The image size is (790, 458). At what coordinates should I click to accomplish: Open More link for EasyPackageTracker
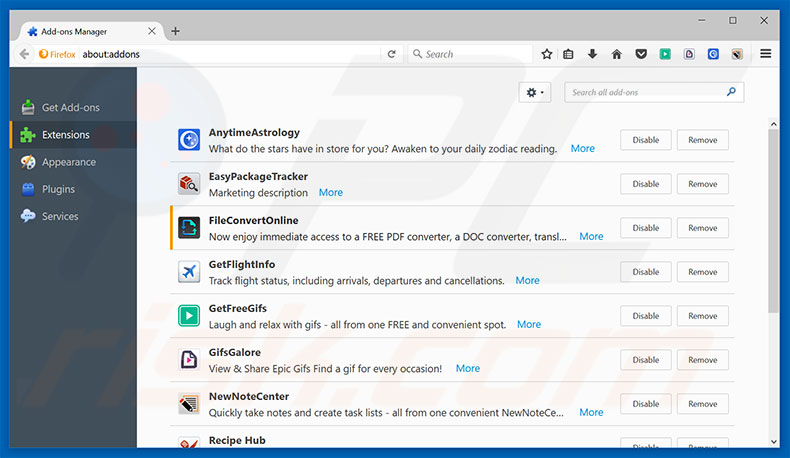point(331,192)
